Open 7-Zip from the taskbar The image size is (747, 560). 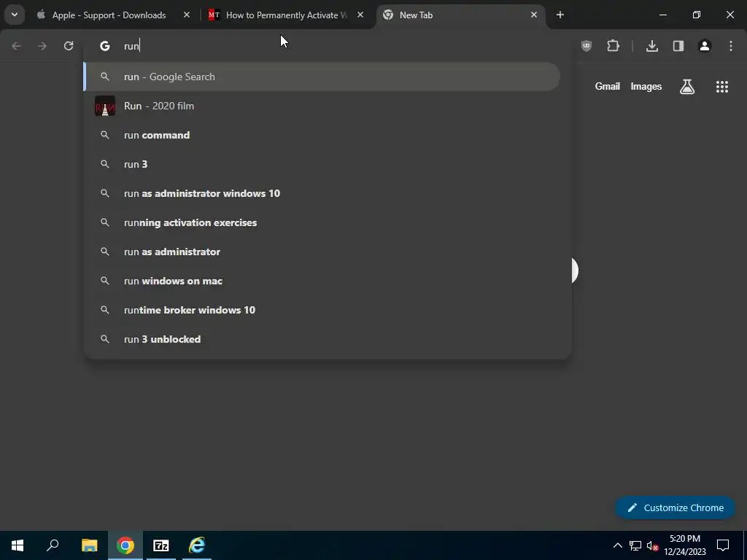(161, 545)
